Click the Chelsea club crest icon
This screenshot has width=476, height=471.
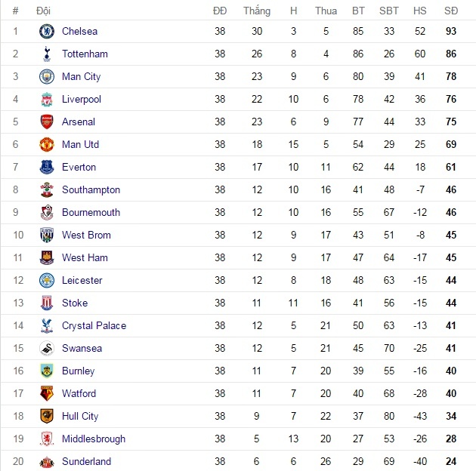pyautogui.click(x=47, y=32)
